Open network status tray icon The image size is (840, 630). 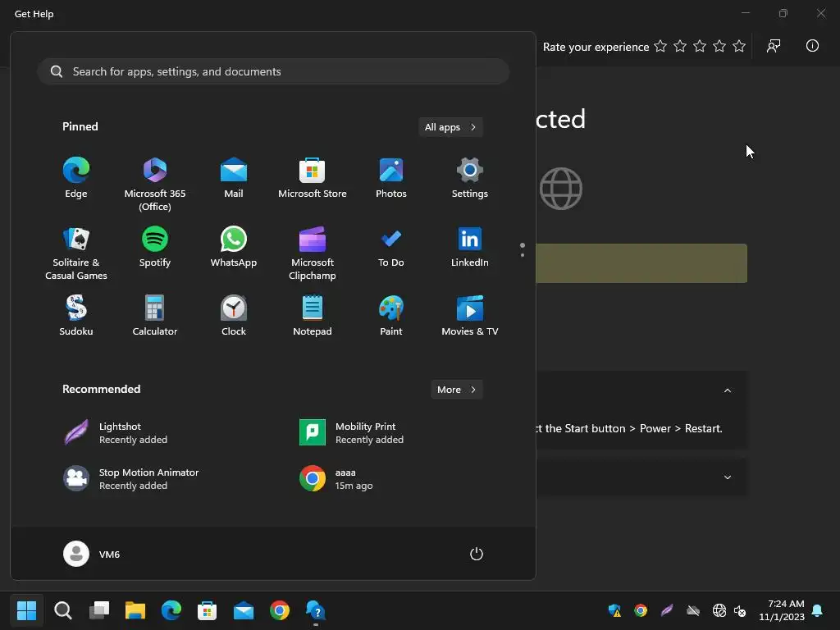tap(719, 610)
